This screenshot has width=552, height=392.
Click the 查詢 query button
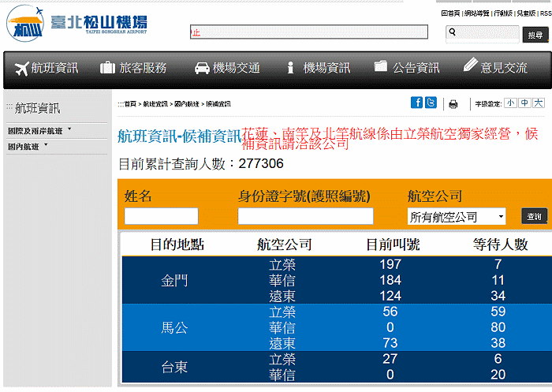(534, 216)
